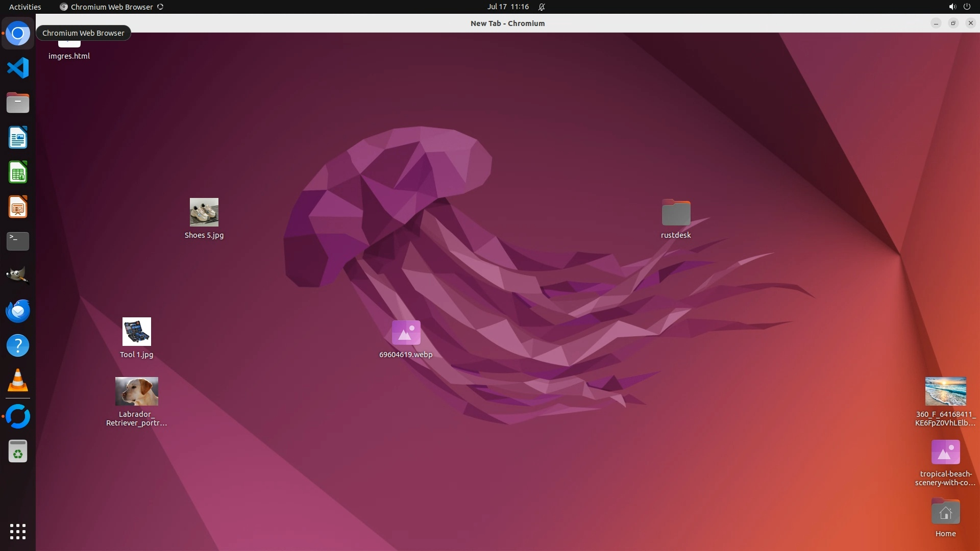Select the rustdesk folder
This screenshot has width=980, height=551.
click(x=676, y=213)
